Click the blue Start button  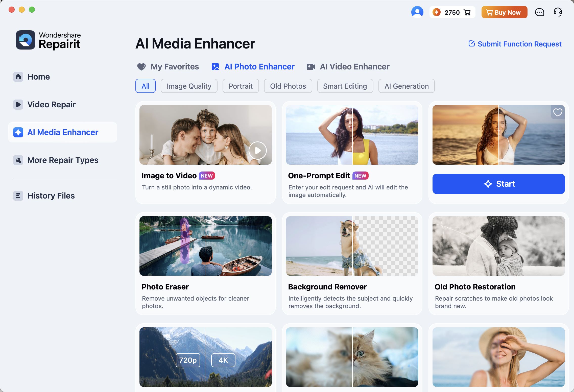pyautogui.click(x=499, y=184)
